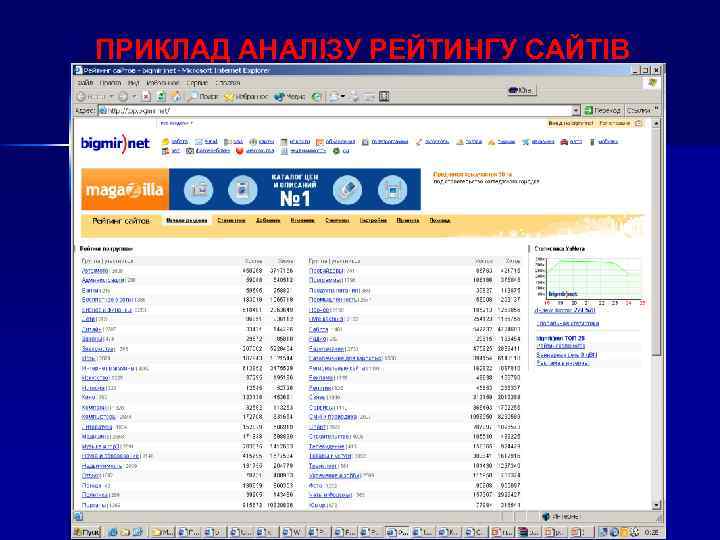Click the last icon in IE toolbar row

tap(384, 96)
